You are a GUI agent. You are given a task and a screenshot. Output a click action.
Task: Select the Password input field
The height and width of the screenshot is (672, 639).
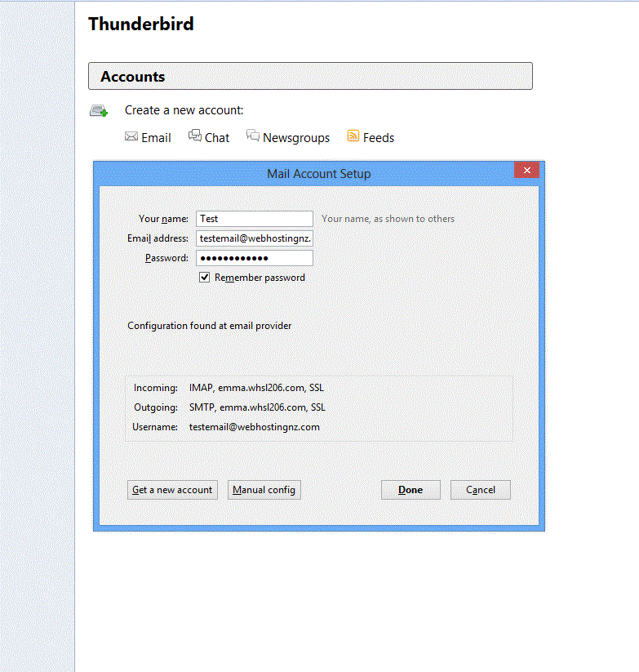coord(254,258)
